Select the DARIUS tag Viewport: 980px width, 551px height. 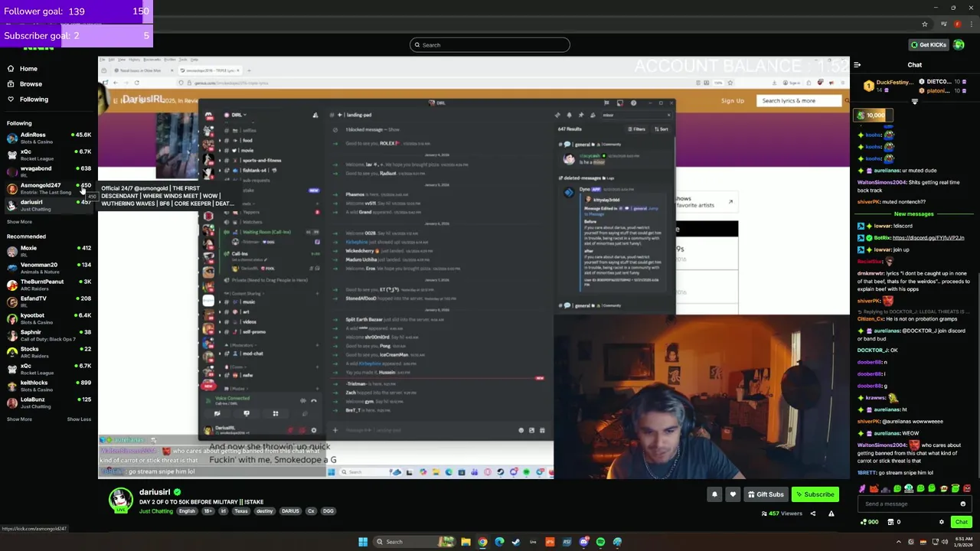click(x=290, y=511)
